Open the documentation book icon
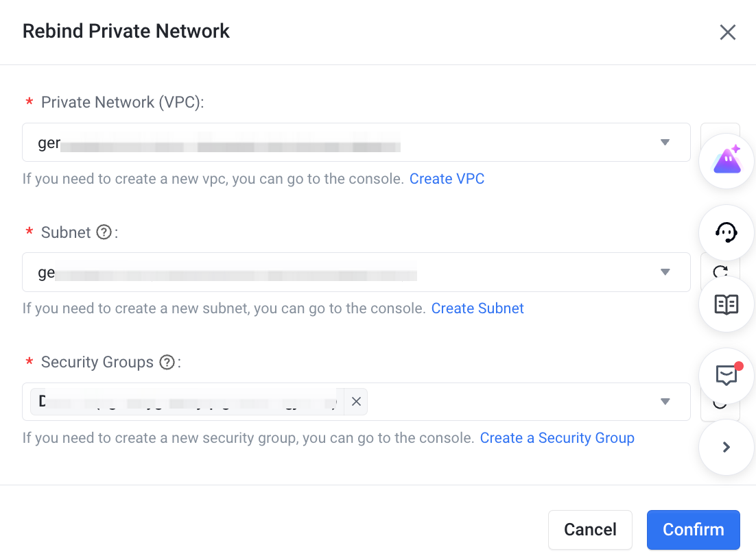This screenshot has height=558, width=756. click(727, 304)
